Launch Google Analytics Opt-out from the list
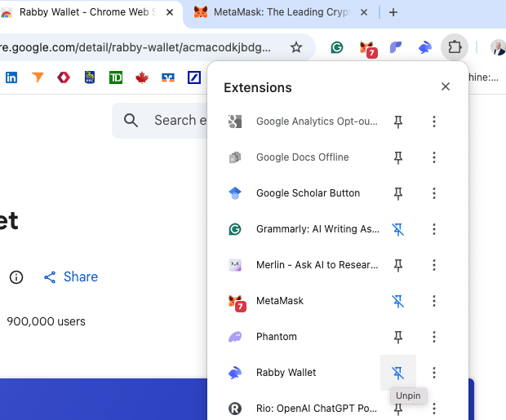This screenshot has width=506, height=420. click(302, 122)
